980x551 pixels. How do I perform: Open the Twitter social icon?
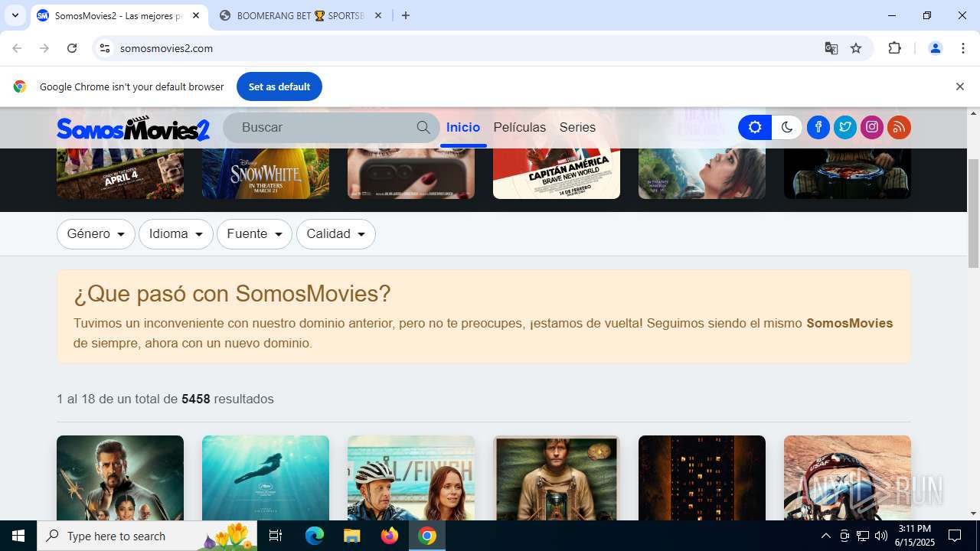coord(845,128)
